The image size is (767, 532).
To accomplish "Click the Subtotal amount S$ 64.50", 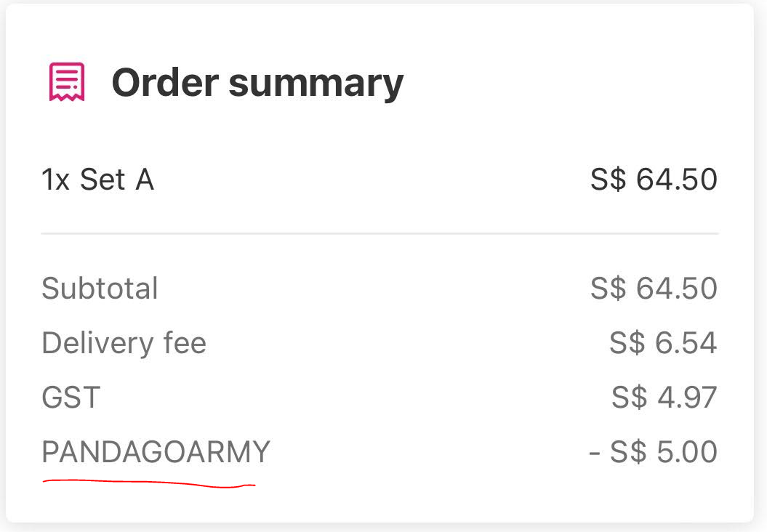I will pos(654,288).
